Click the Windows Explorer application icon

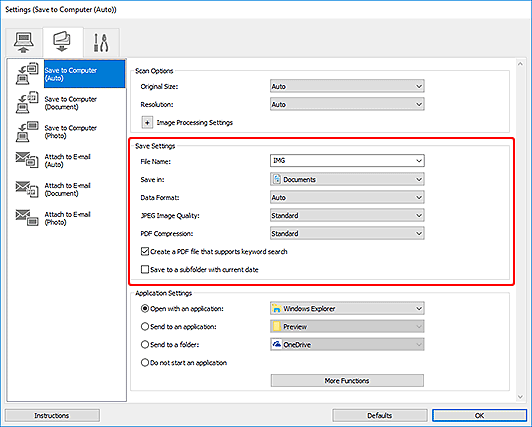pyautogui.click(x=277, y=309)
